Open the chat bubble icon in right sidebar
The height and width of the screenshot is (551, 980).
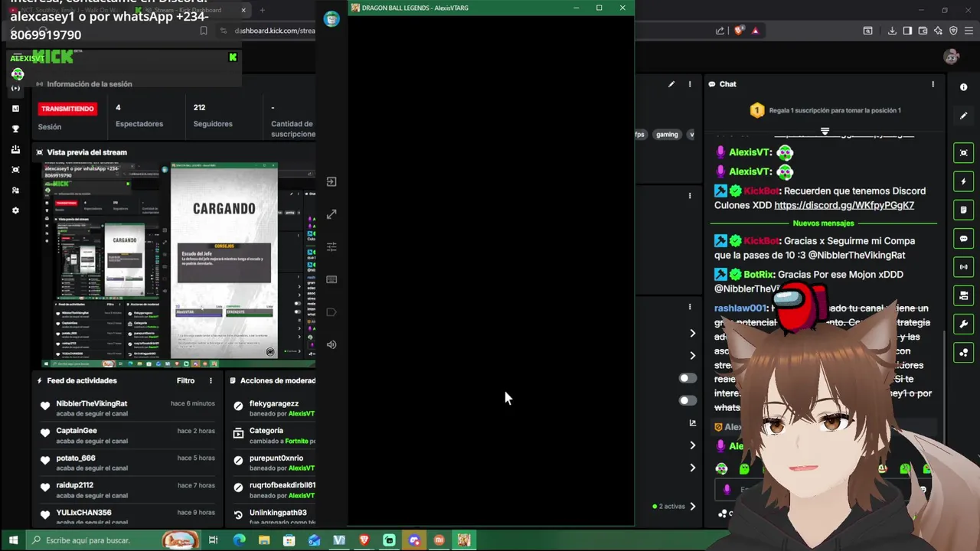[x=963, y=239]
